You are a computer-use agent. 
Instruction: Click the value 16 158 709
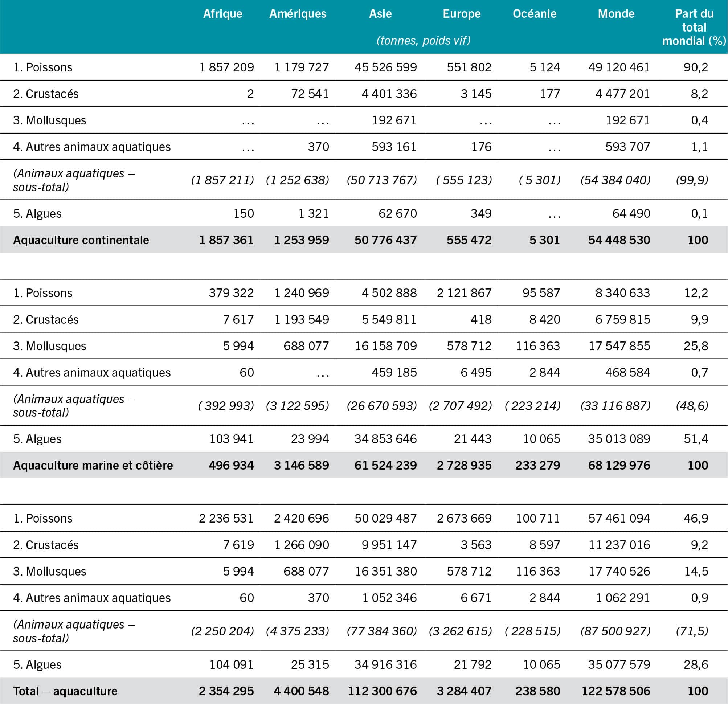coord(386,346)
